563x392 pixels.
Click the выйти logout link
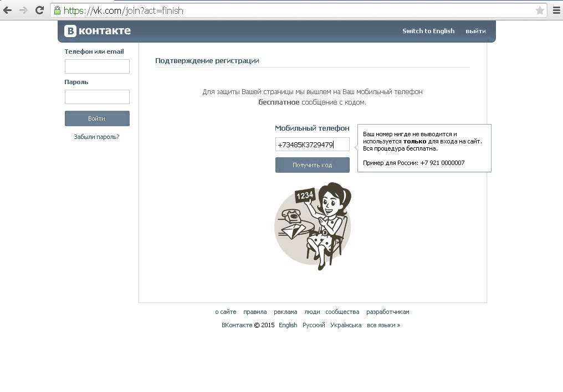pyautogui.click(x=475, y=31)
